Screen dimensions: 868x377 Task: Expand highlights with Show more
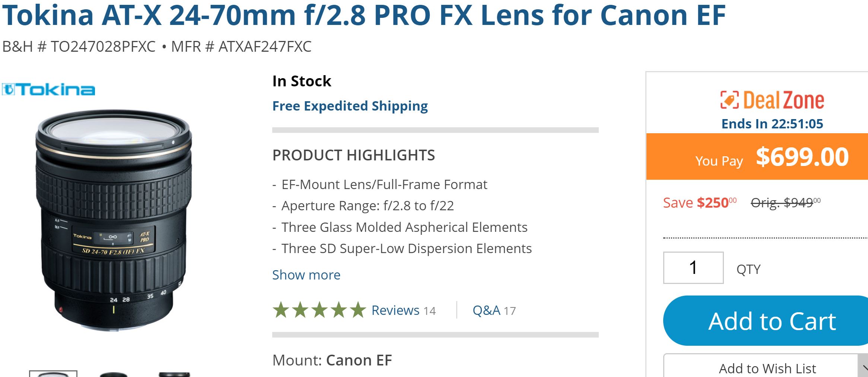(x=306, y=275)
